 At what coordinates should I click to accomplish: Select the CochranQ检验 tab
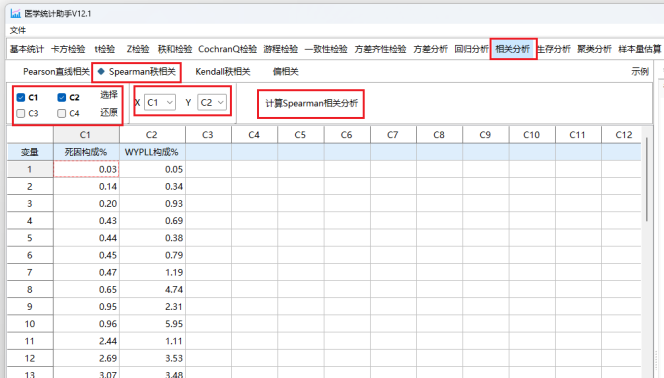(227, 49)
